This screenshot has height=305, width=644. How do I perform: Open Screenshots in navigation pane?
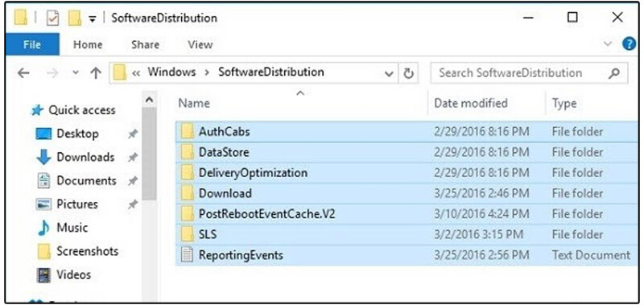[77, 251]
